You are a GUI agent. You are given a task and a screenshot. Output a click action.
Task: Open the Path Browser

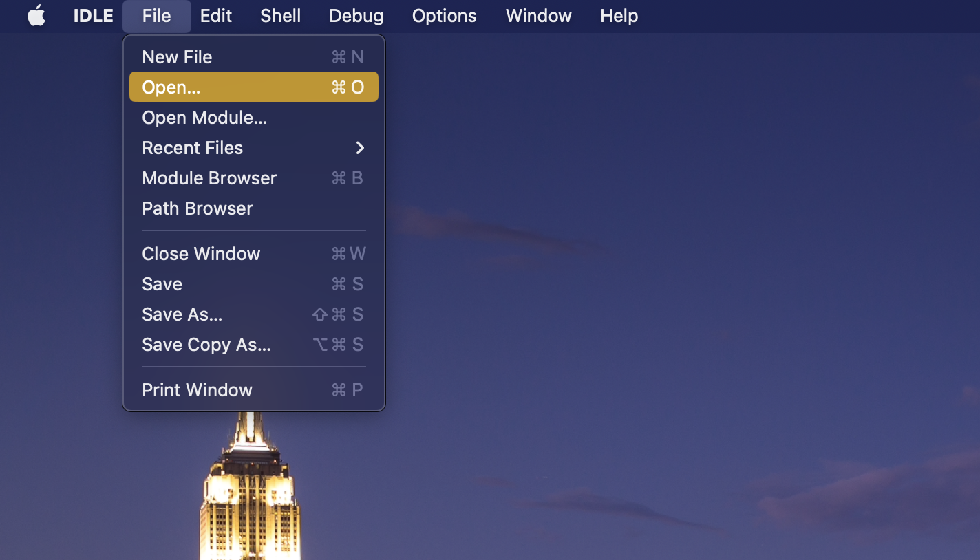pos(198,208)
